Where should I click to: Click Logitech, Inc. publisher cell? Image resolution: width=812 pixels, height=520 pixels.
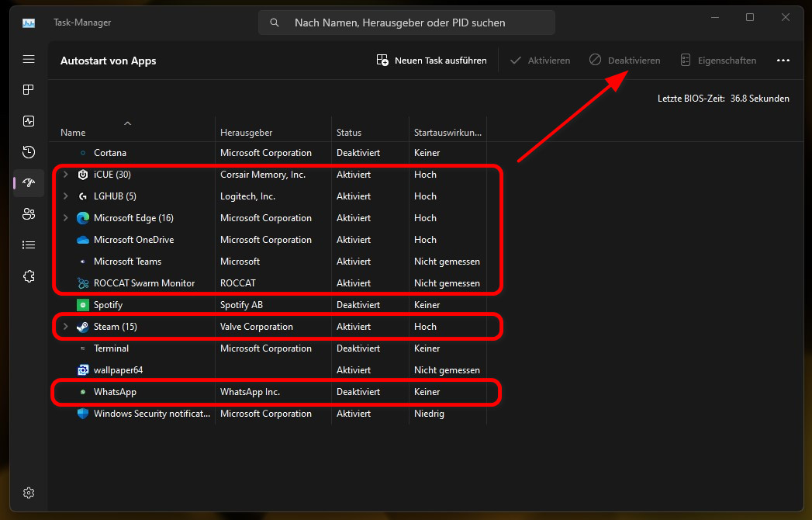(x=247, y=196)
